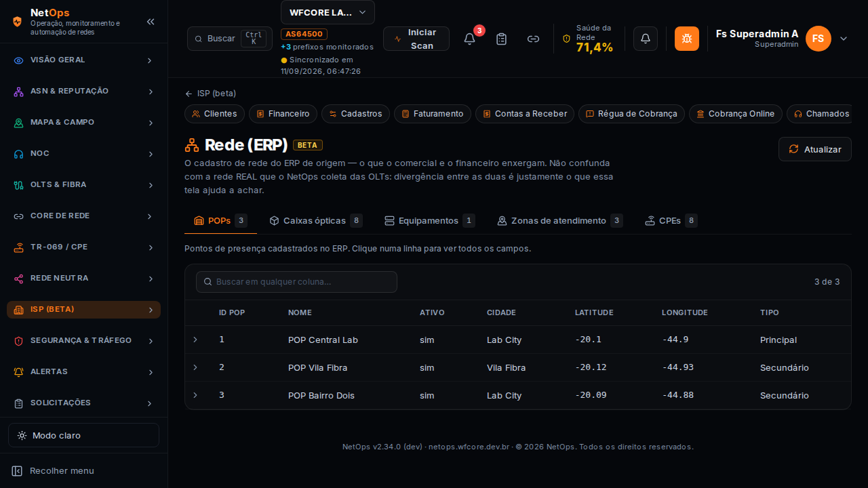Screen dimensions: 868x488
Task: Click the Rede Neutra share icon
Action: pyautogui.click(x=19, y=279)
